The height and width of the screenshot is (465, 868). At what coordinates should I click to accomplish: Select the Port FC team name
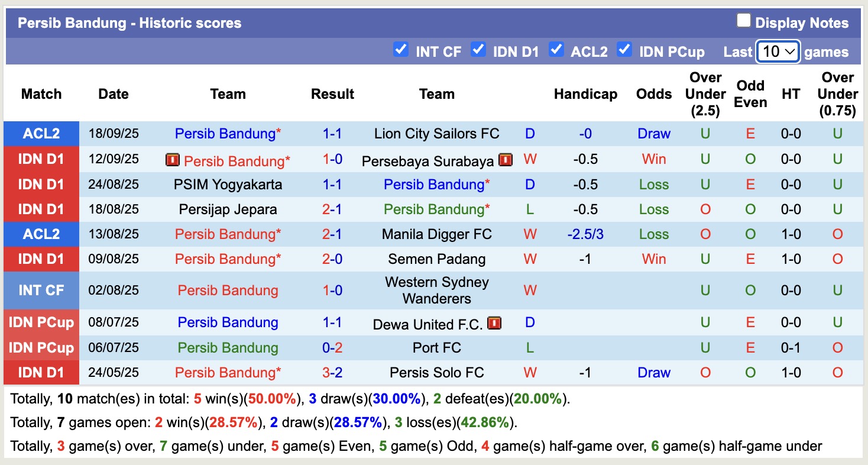(x=436, y=348)
